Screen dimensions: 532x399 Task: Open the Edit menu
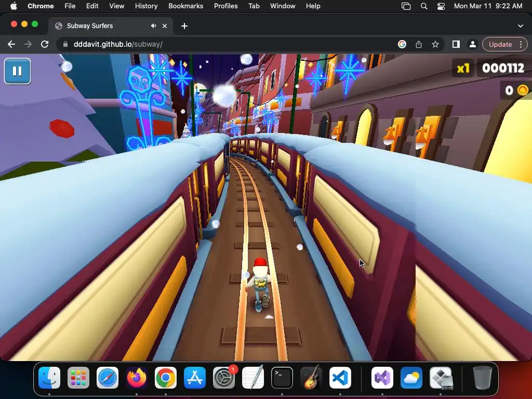[92, 6]
